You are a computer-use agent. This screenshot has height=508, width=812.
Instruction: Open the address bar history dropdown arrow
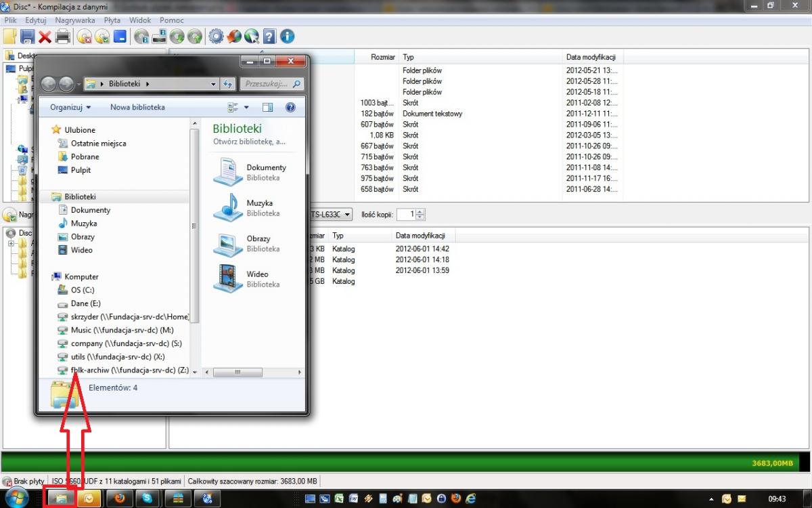pyautogui.click(x=213, y=84)
